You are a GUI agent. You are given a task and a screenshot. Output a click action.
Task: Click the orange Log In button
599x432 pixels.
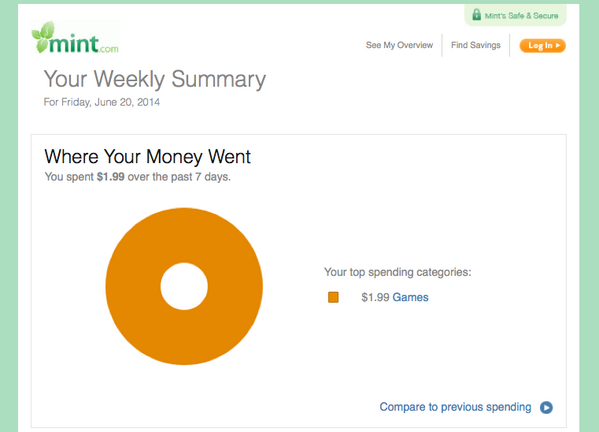tap(542, 45)
